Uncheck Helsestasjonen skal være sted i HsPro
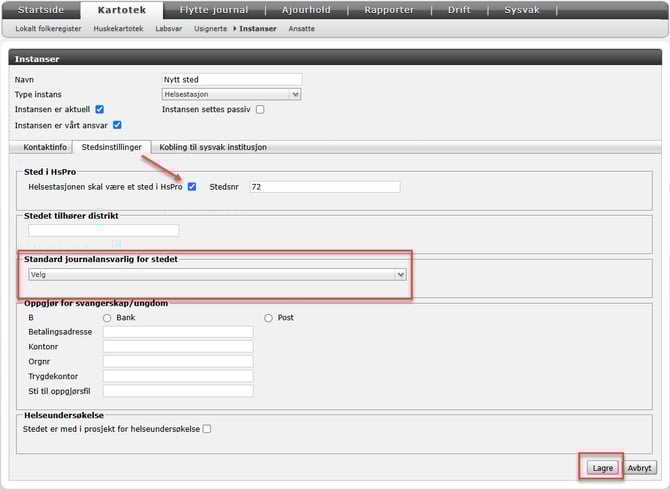The height and width of the screenshot is (490, 670). click(192, 186)
